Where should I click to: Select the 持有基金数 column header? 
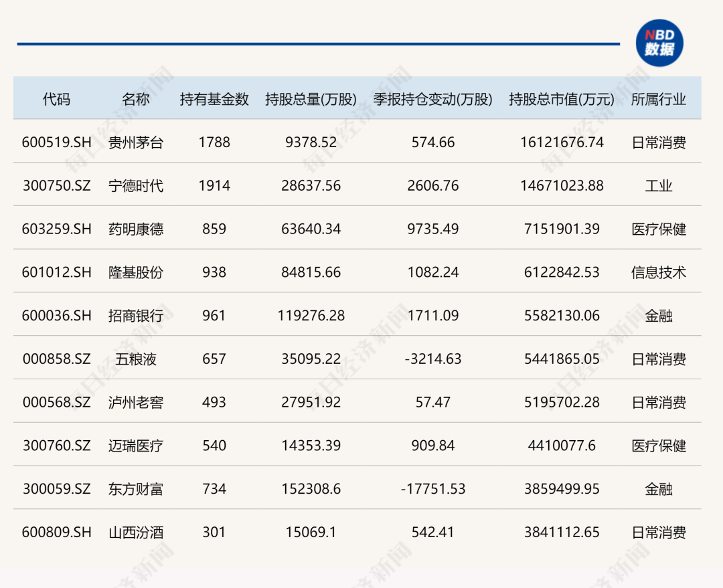214,99
